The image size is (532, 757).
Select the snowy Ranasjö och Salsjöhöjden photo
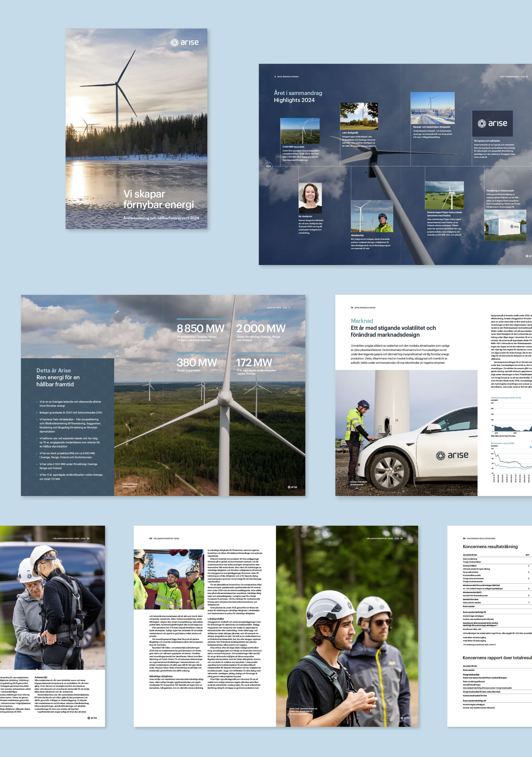(432, 108)
